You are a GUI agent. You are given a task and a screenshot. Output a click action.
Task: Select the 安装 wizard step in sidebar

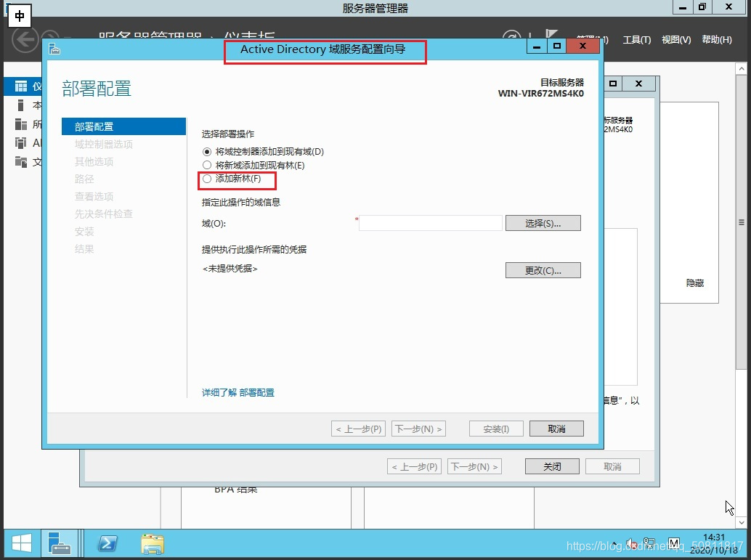click(x=84, y=232)
